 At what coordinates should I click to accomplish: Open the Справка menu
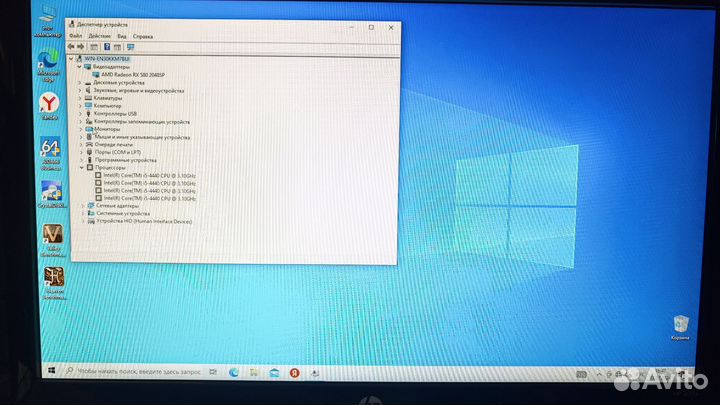(x=143, y=36)
